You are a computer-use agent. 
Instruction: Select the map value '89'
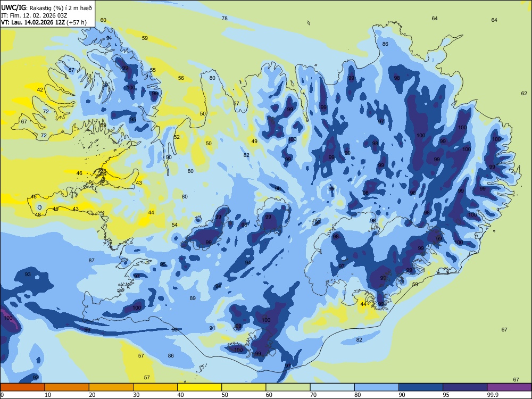pyautogui.click(x=193, y=298)
